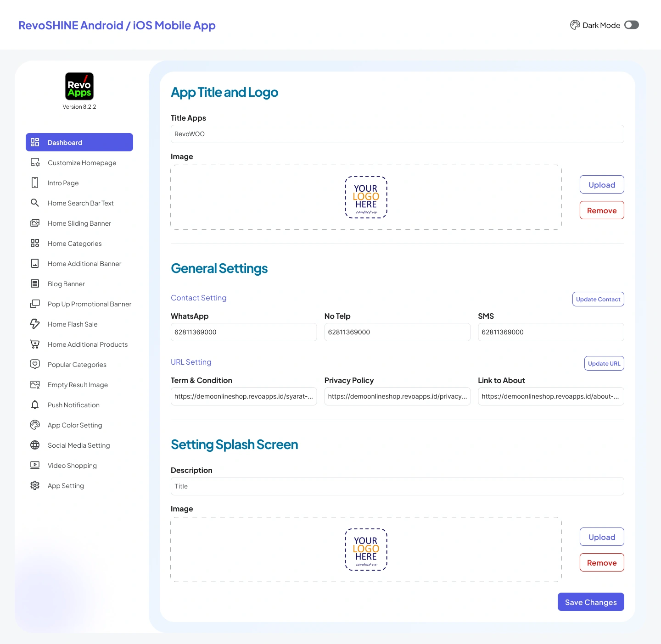Screen dimensions: 661x644
Task: Click the Blog Banner icon
Action: pyautogui.click(x=35, y=283)
